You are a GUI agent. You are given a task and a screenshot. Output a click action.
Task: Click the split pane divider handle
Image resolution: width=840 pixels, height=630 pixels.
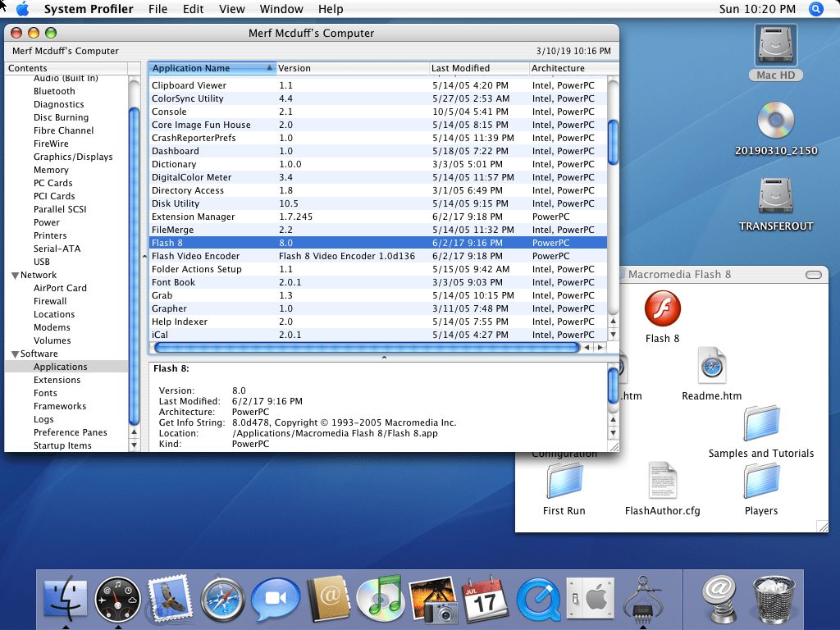tap(384, 357)
